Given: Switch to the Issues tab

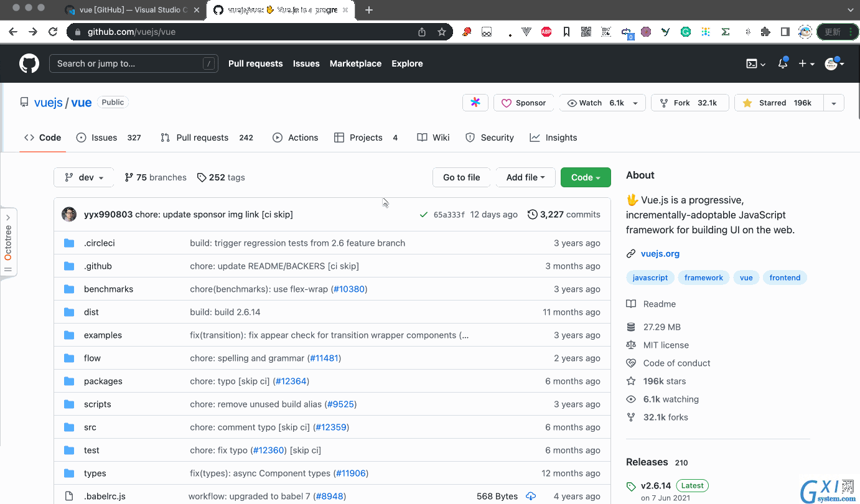Looking at the screenshot, I should [109, 138].
